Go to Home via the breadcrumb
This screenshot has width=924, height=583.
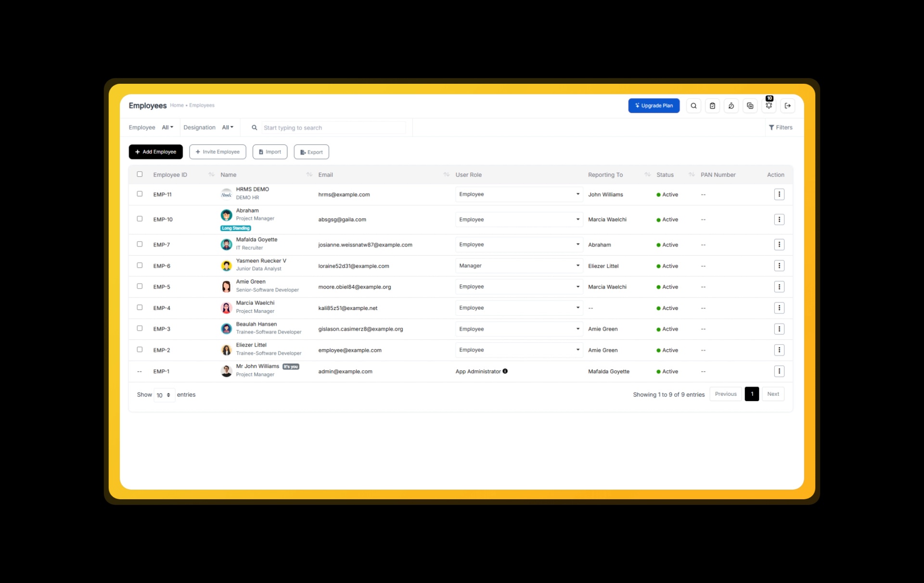[177, 105]
